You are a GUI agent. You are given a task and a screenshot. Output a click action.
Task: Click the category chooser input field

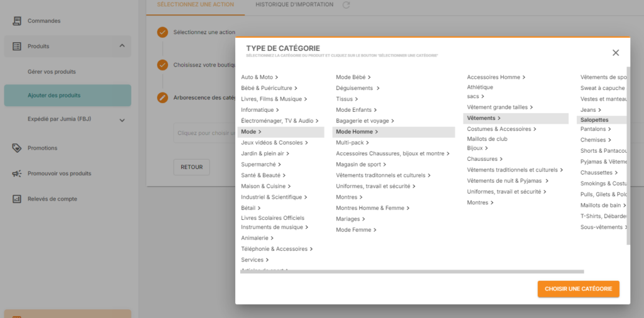204,133
